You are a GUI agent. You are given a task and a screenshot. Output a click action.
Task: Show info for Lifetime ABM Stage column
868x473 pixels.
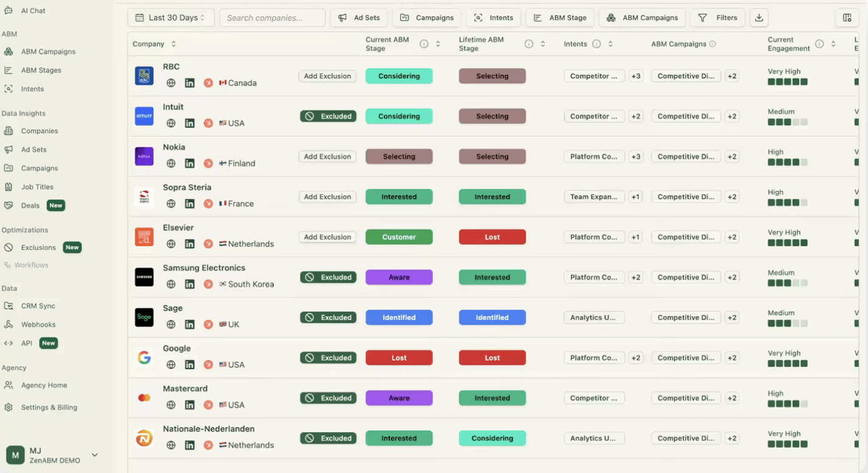click(528, 44)
